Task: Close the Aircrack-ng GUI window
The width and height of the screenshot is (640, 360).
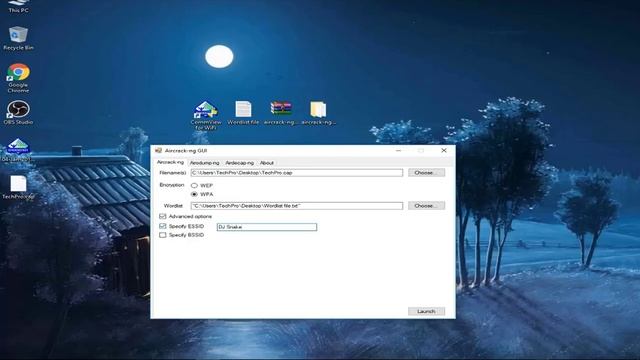Action: (444, 151)
